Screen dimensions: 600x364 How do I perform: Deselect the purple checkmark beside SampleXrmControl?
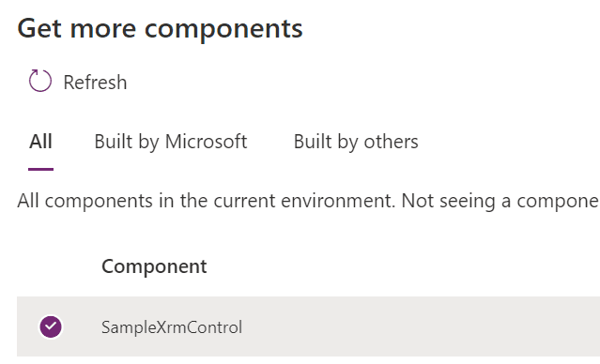51,326
